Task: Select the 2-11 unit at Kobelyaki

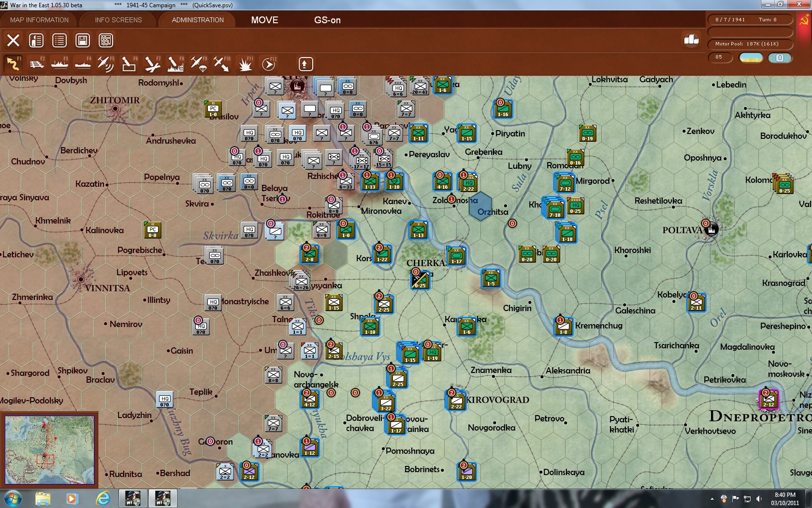Action: click(696, 302)
